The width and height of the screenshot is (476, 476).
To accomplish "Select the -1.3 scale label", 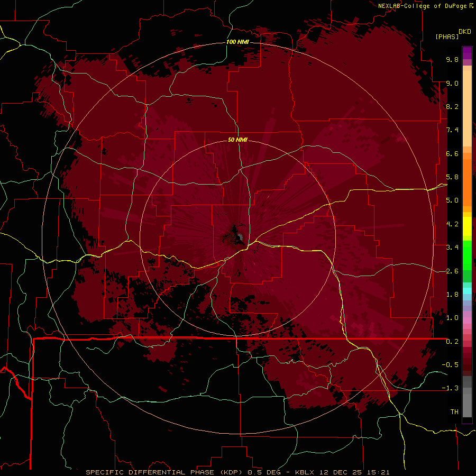I will tap(450, 388).
